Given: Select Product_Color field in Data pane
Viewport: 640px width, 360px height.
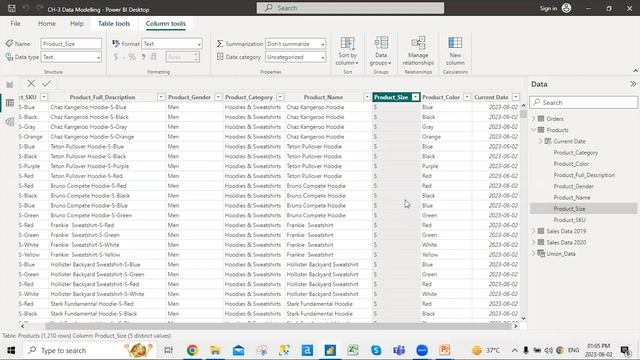Looking at the screenshot, I should click(x=571, y=164).
